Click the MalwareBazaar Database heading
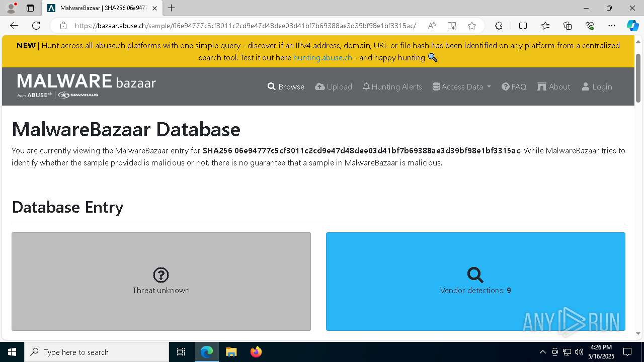Screen dimensions: 644x362 126,129
